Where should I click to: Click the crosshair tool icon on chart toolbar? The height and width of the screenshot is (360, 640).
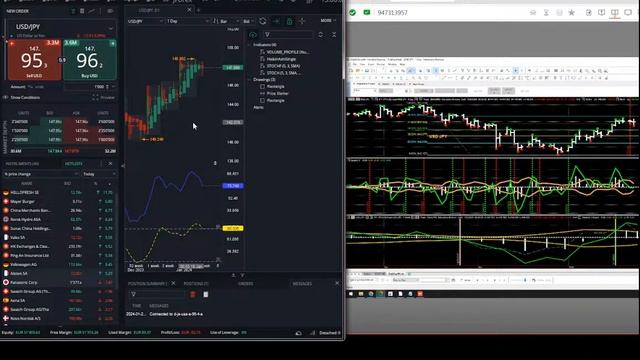[302, 21]
